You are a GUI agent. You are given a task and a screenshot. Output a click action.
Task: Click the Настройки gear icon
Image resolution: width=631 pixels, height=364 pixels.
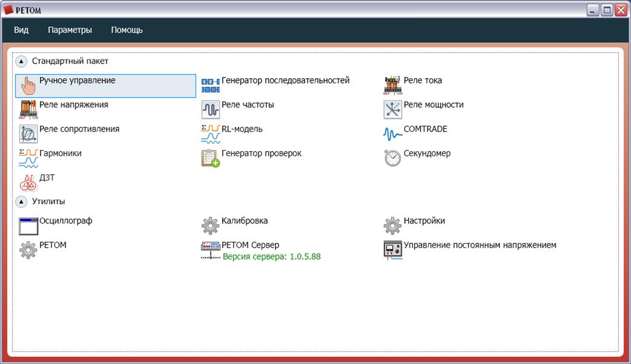[392, 225]
